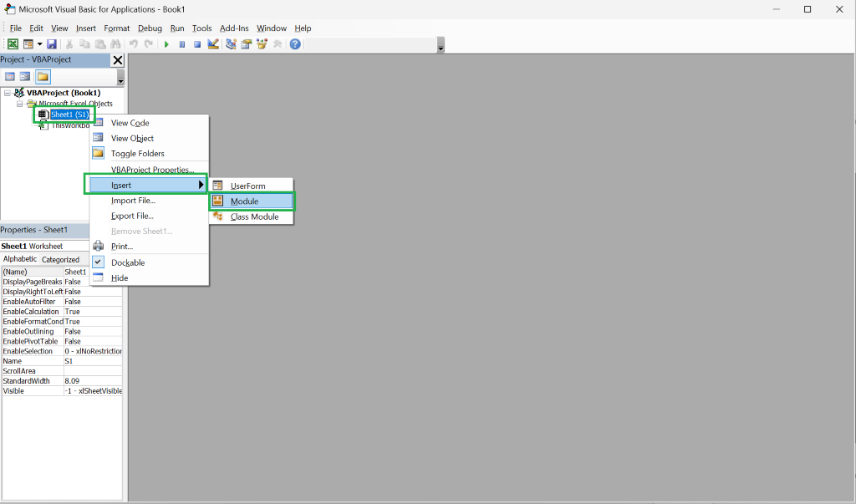The width and height of the screenshot is (856, 504).
Task: Open the File menu
Action: tap(16, 28)
